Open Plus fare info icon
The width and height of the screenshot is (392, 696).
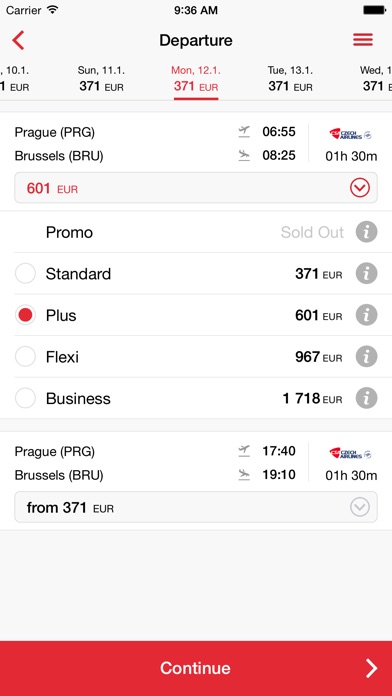366,315
